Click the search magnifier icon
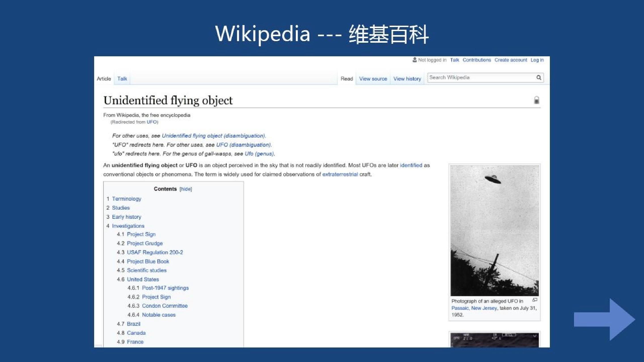The width and height of the screenshot is (644, 362). pos(539,78)
